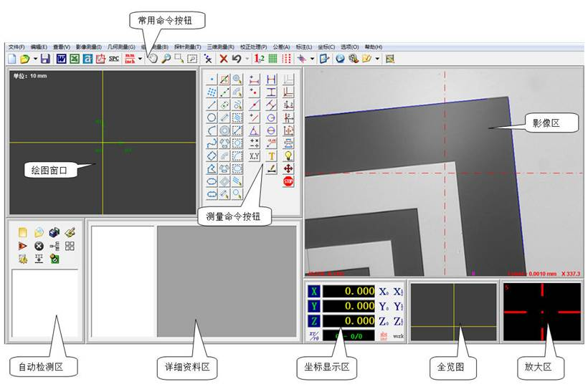Screen dimensions: 588x392
Task: Click the red four-arrow move icon
Action: [289, 168]
